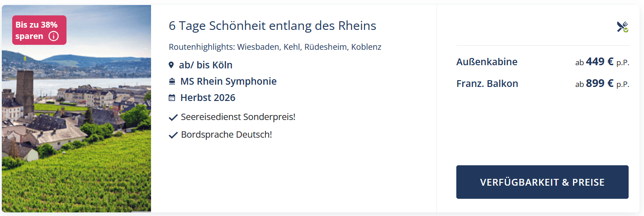Viewport: 644px width, 216px height.
Task: Open the Rhine vineyard cruise photo
Action: [76, 109]
